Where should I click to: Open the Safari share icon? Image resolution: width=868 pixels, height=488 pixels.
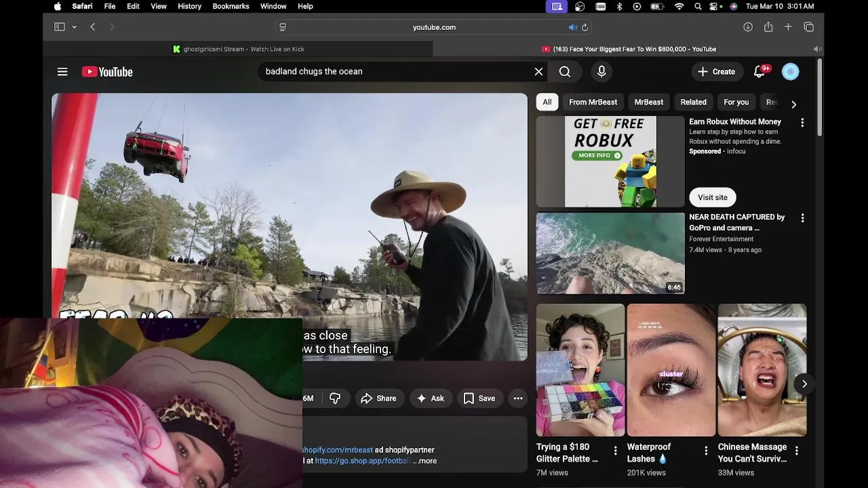[768, 27]
